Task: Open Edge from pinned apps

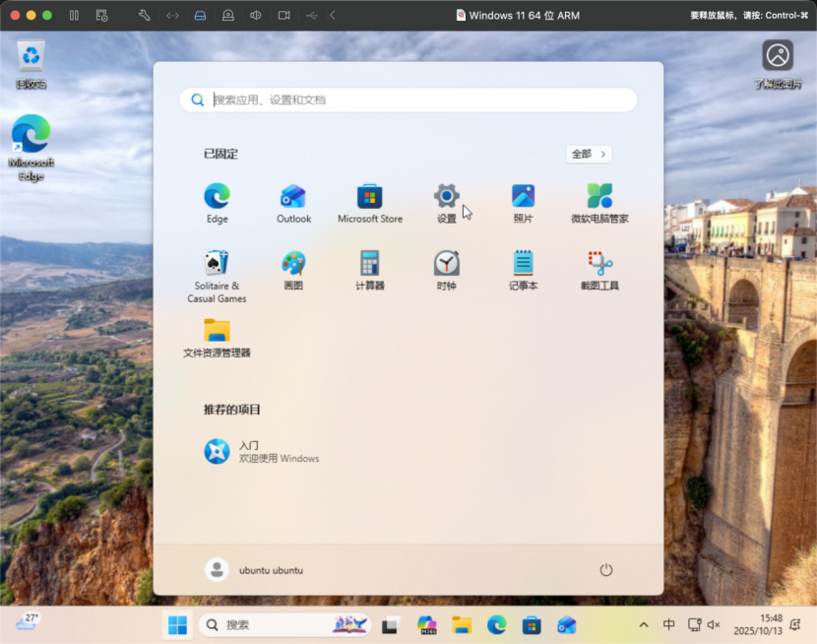Action: 217,203
